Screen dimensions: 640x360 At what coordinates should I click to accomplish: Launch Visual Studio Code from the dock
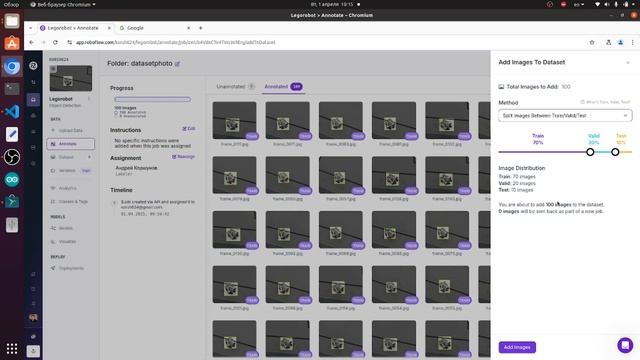(x=12, y=111)
